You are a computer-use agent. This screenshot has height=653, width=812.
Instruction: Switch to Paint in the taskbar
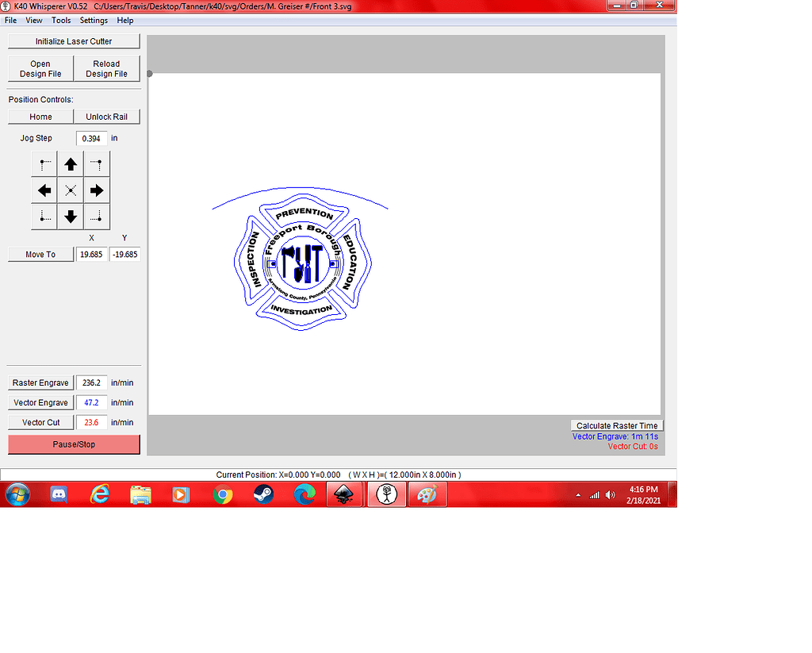coord(427,494)
